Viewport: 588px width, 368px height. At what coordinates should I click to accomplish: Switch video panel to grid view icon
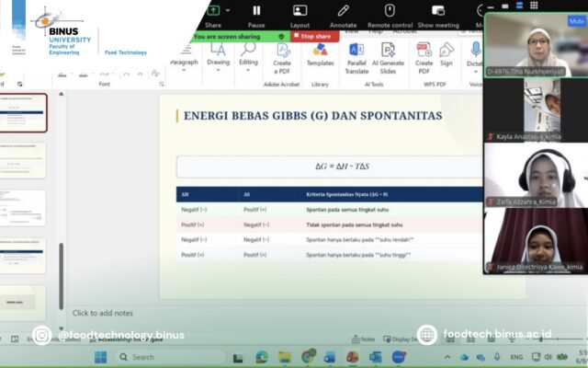click(534, 6)
